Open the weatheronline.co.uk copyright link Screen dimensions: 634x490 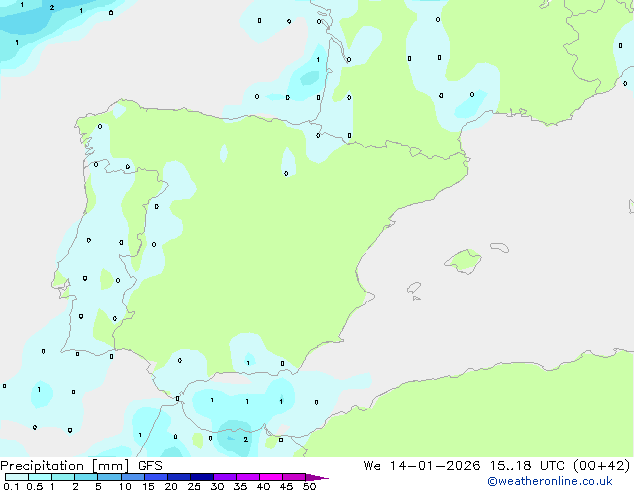pos(550,481)
